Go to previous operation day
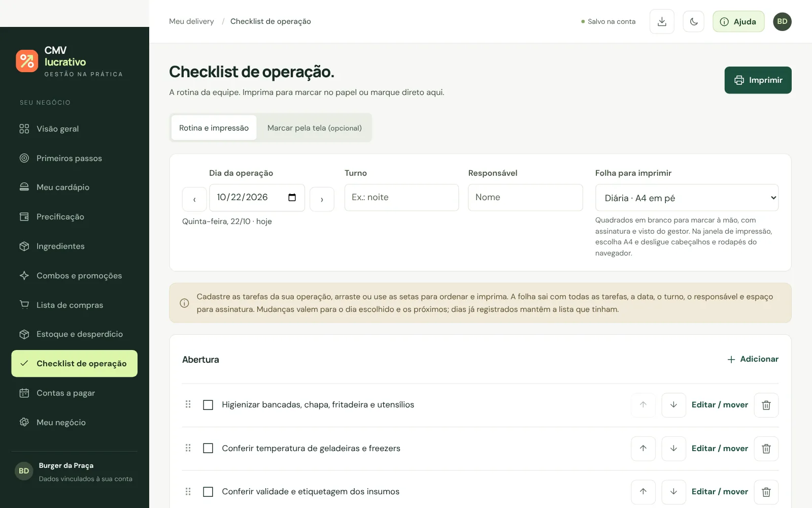812x508 pixels. point(194,199)
